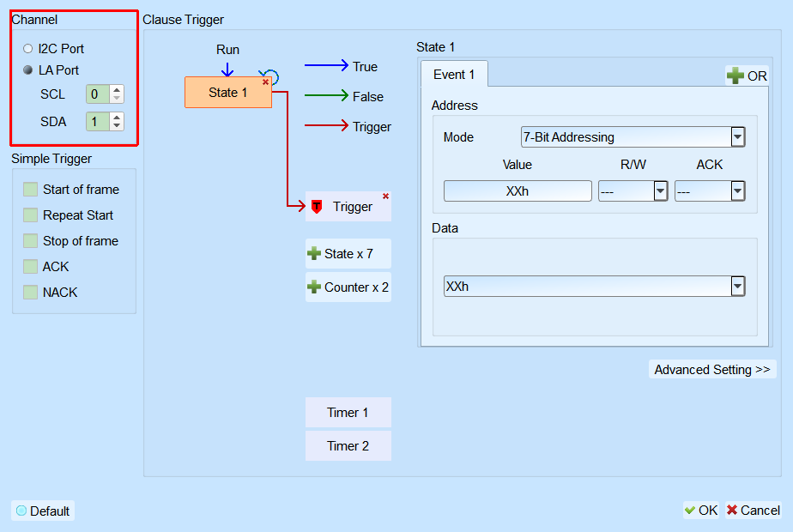Select the State 1 block

click(227, 93)
